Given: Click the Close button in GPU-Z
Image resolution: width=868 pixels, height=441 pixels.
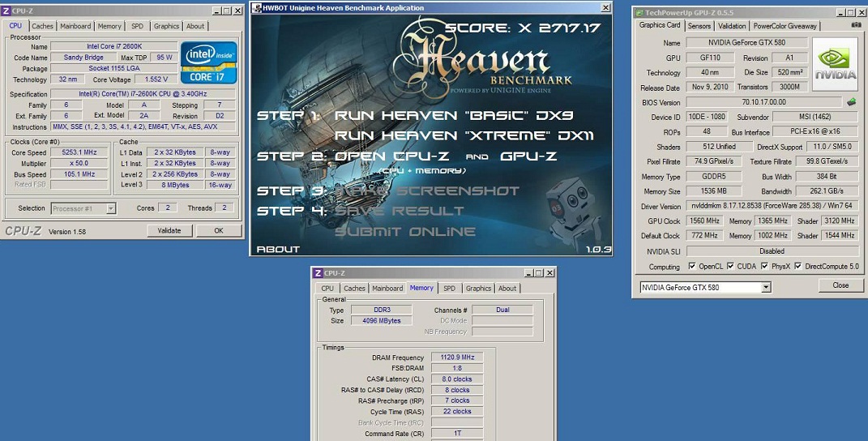Looking at the screenshot, I should coord(840,285).
